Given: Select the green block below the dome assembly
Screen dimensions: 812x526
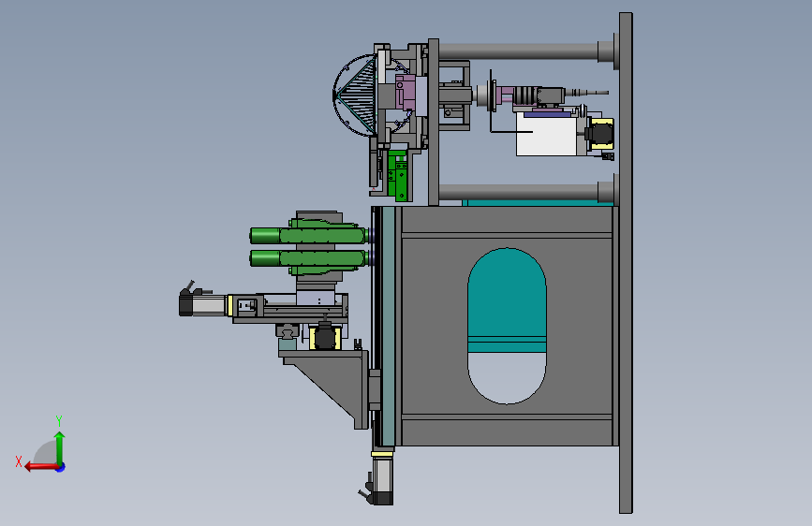Looking at the screenshot, I should coord(398,176).
